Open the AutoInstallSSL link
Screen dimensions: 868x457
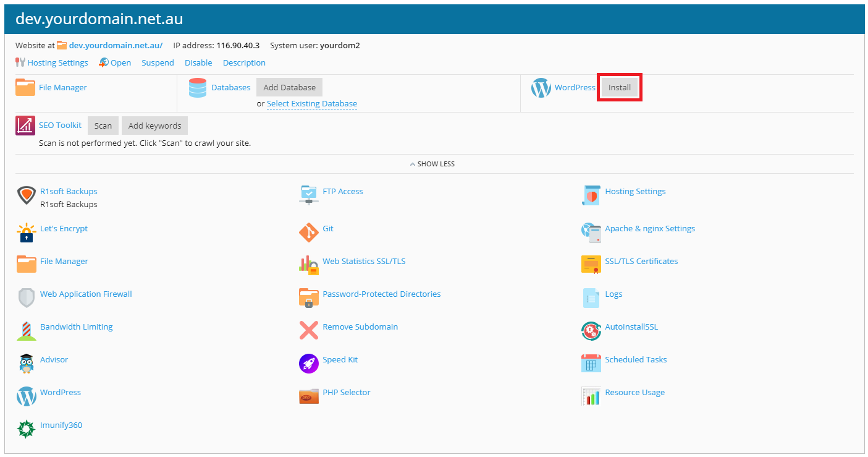631,327
